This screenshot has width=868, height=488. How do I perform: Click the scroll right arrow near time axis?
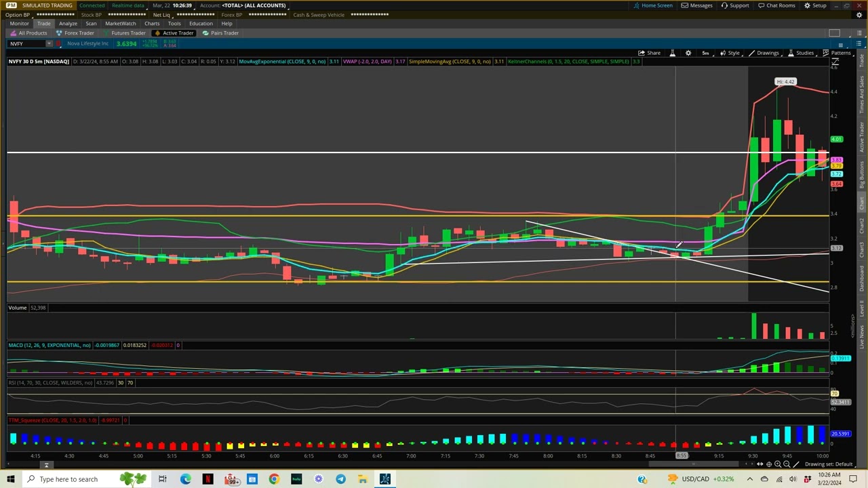pos(751,464)
